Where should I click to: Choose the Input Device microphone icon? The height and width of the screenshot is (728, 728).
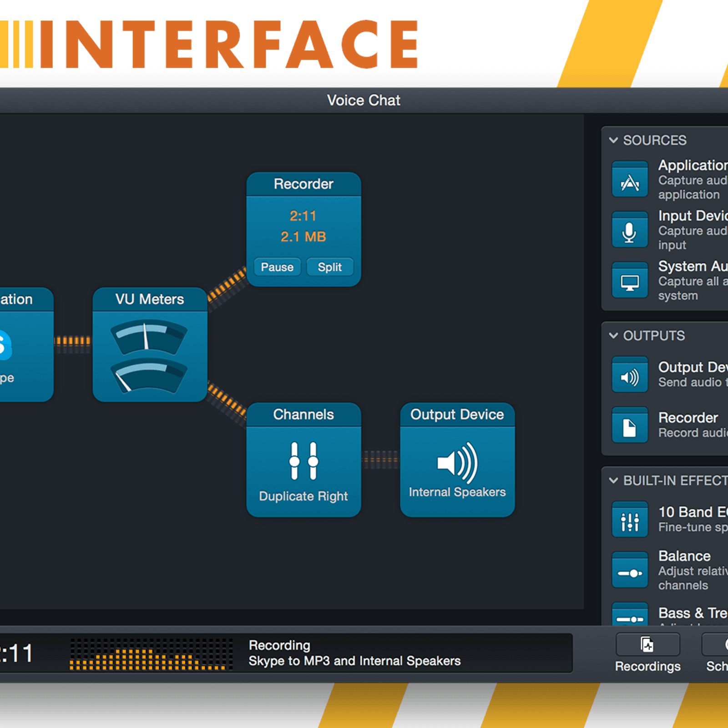tap(630, 229)
